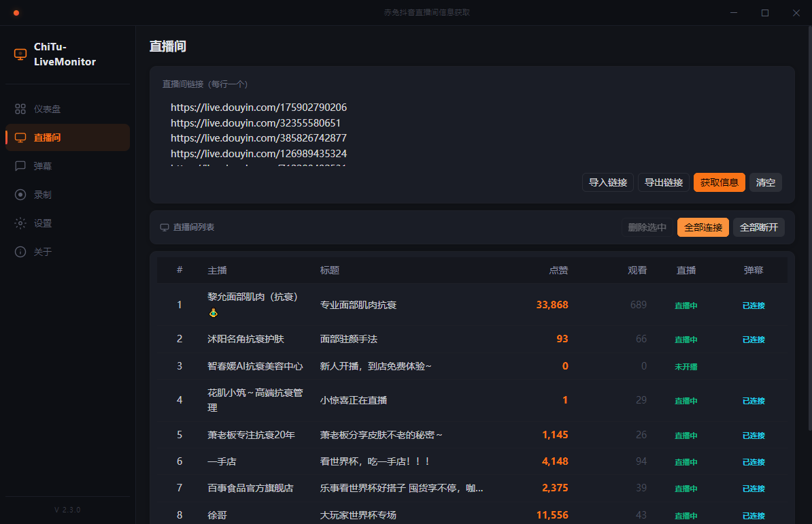Image resolution: width=812 pixels, height=524 pixels.
Task: Select the row for 黎允面部肌肉（抗衰）
Action: 472,305
